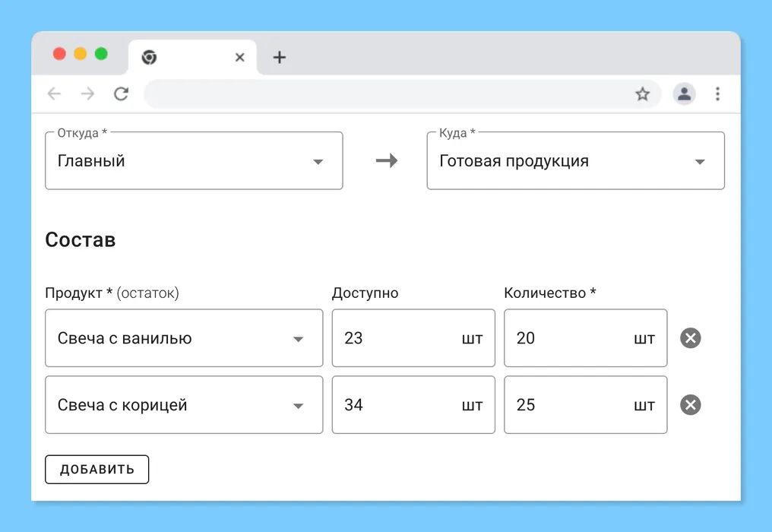
Task: Reload the page with refresh icon
Action: tap(121, 93)
